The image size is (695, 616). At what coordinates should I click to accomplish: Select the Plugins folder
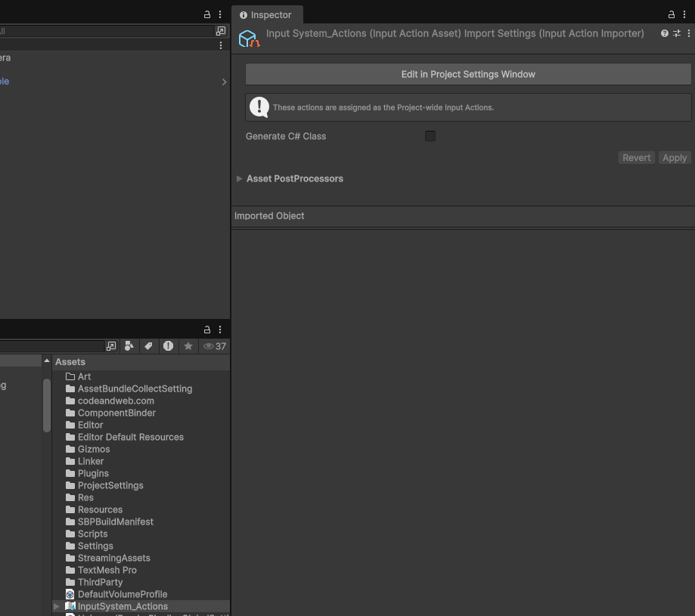click(141, 473)
